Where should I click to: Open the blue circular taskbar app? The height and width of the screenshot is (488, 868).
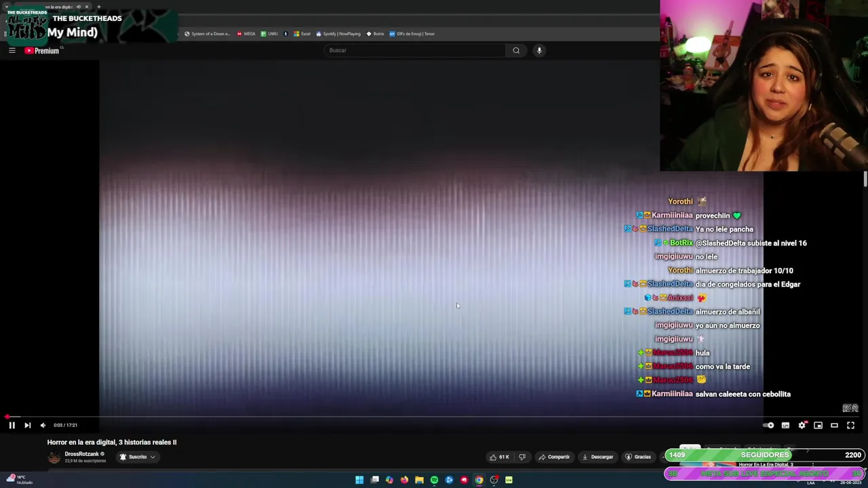[449, 480]
